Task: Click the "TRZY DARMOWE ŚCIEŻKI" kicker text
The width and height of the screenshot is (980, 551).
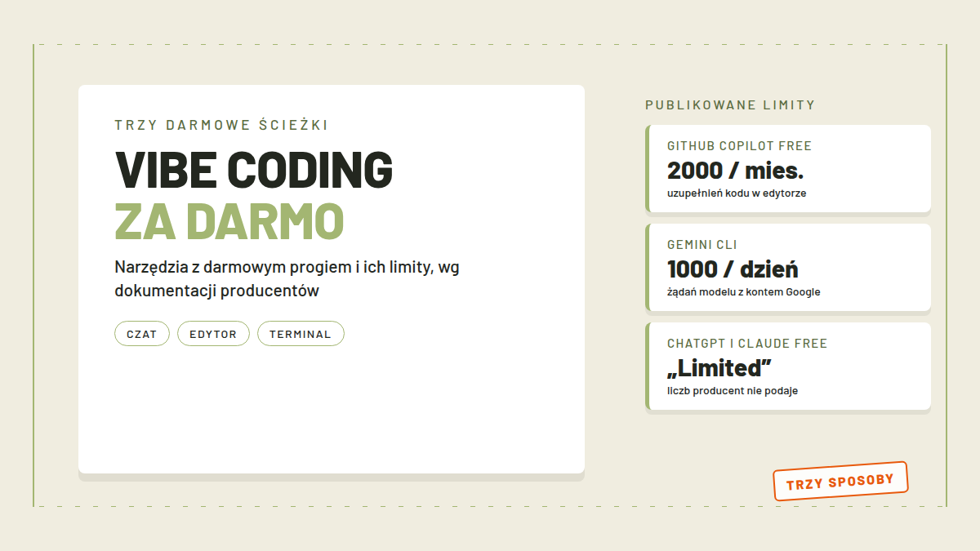Action: [221, 125]
